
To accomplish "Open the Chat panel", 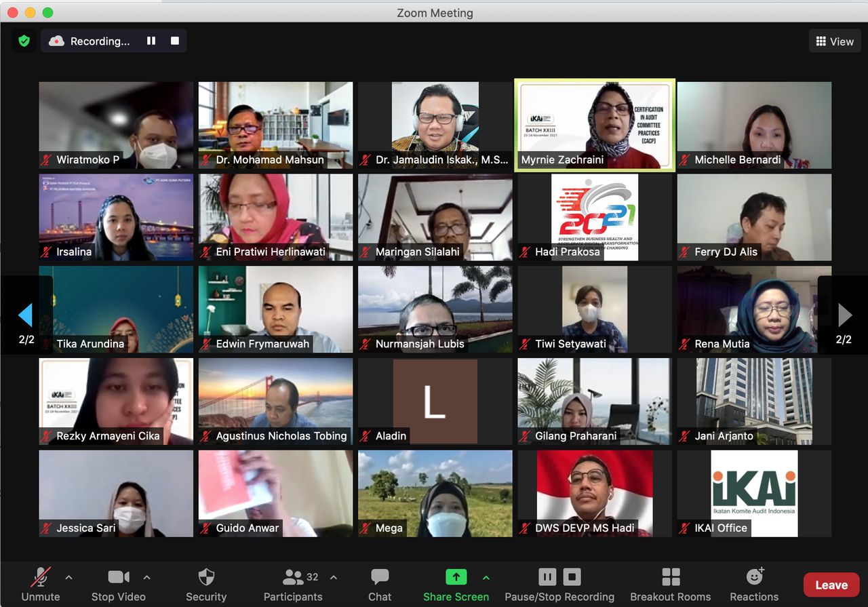I will pyautogui.click(x=380, y=585).
